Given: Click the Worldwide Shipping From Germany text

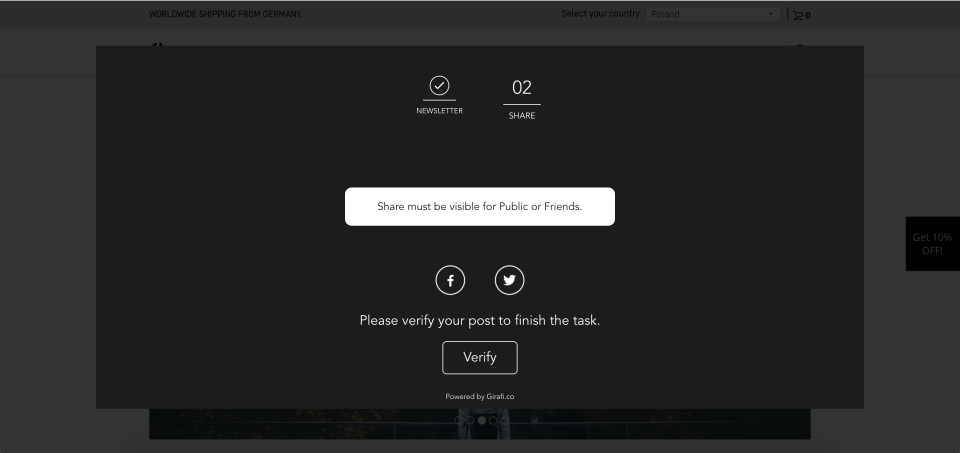Looking at the screenshot, I should [226, 14].
